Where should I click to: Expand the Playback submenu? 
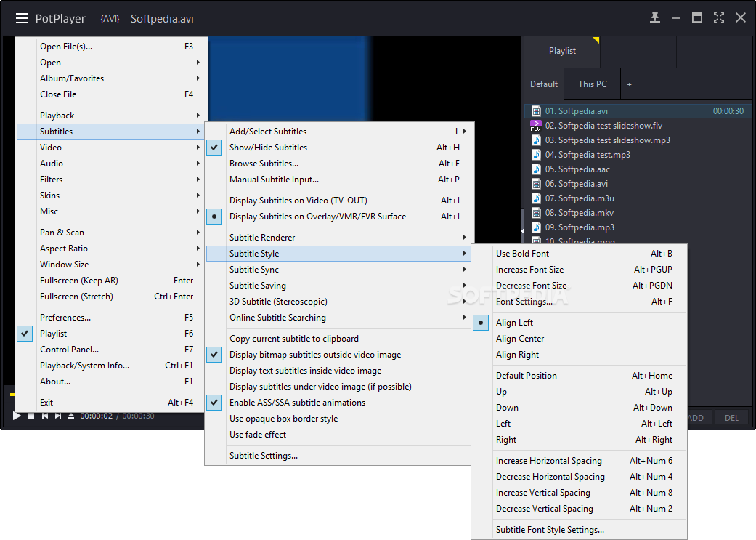[112, 116]
